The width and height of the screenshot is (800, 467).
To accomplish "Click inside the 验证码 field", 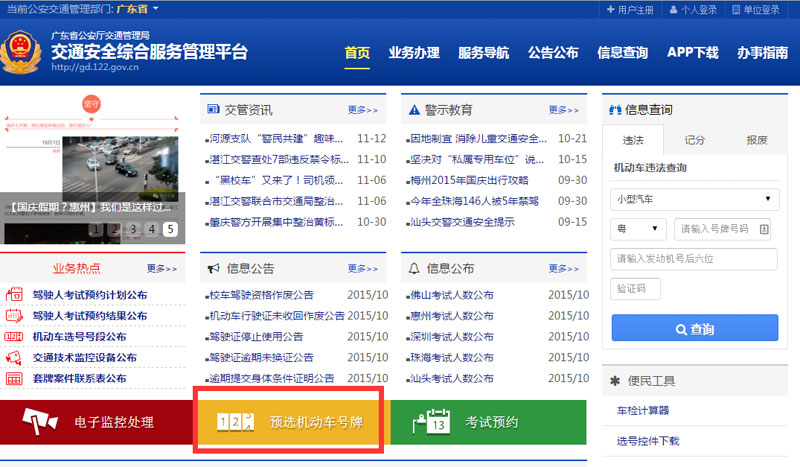I will pos(635,289).
